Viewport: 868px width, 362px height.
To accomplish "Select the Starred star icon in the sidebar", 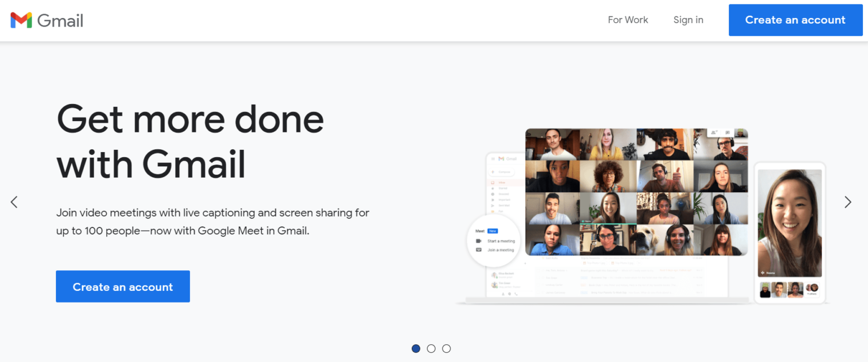I will pyautogui.click(x=493, y=188).
